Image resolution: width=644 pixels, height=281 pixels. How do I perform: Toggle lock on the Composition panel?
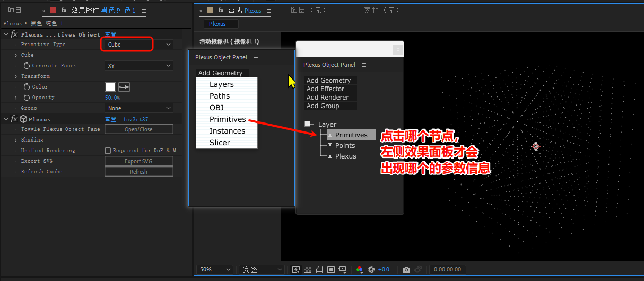(x=221, y=10)
